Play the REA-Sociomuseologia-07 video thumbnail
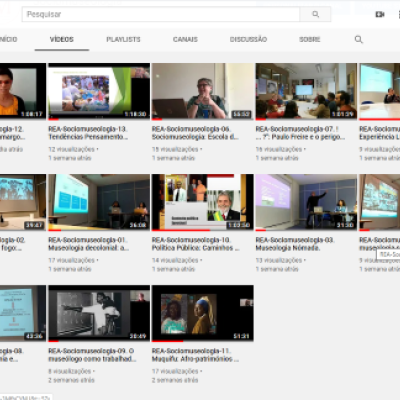Image resolution: width=400 pixels, height=400 pixels. click(x=306, y=91)
